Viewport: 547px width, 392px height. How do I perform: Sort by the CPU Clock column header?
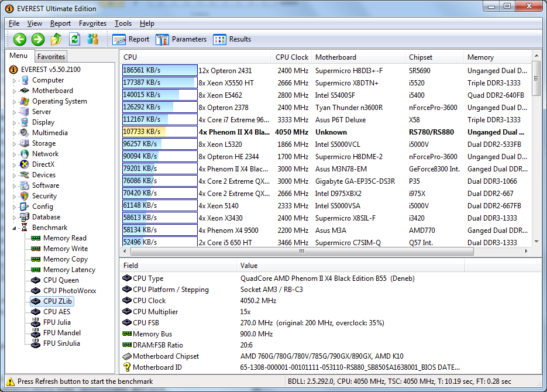coord(292,57)
